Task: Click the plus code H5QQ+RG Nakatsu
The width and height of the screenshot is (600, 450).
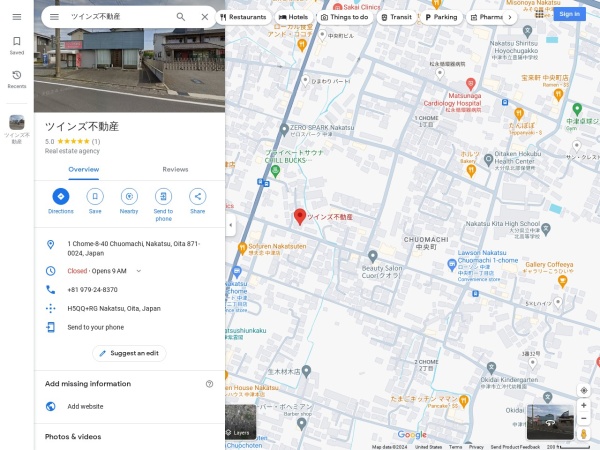Action: pos(129,308)
